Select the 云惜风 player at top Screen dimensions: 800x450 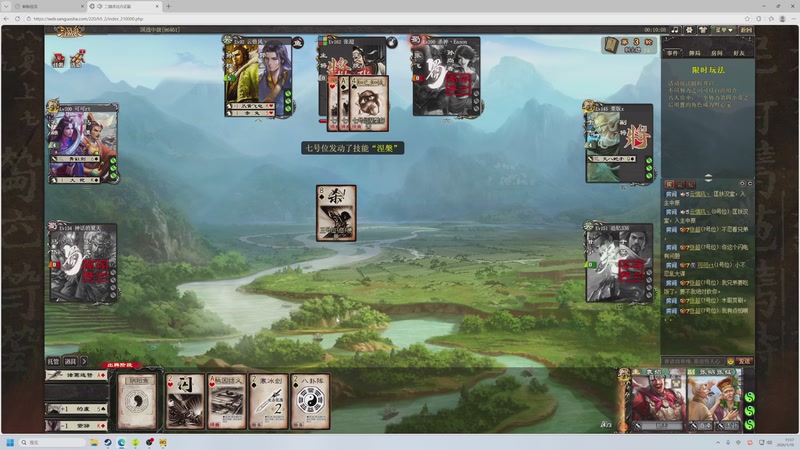(x=258, y=77)
